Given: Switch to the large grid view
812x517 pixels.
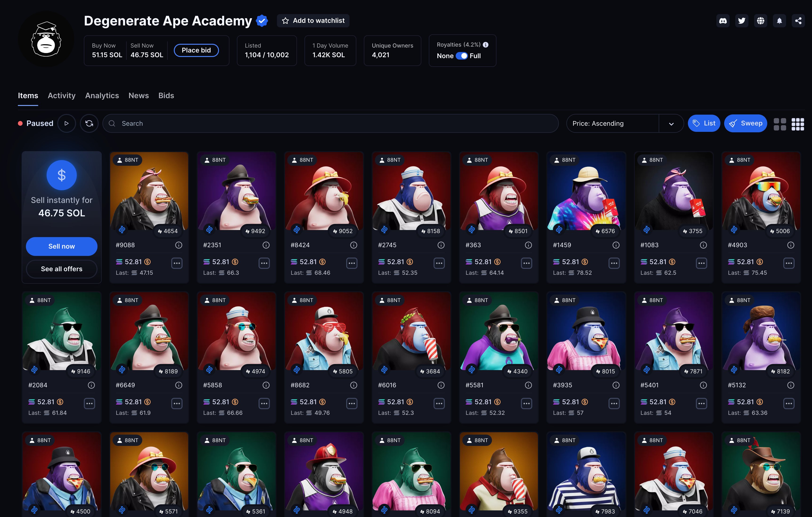Looking at the screenshot, I should pos(780,124).
